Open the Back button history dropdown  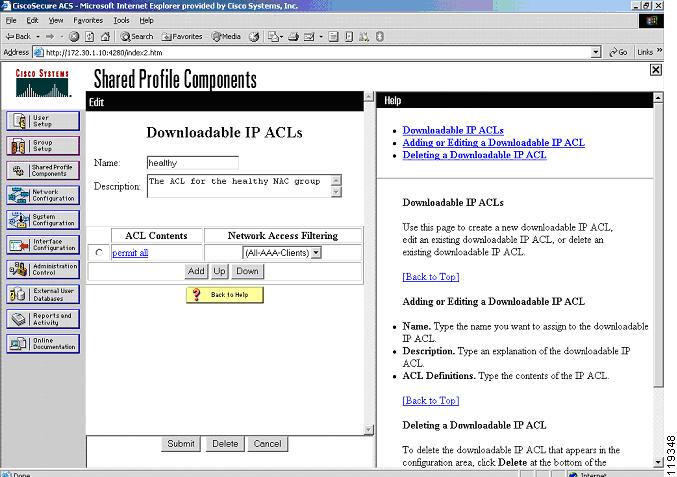point(38,37)
